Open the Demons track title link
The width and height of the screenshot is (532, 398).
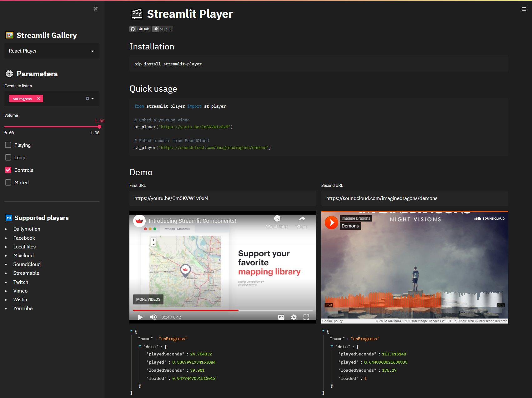[350, 226]
